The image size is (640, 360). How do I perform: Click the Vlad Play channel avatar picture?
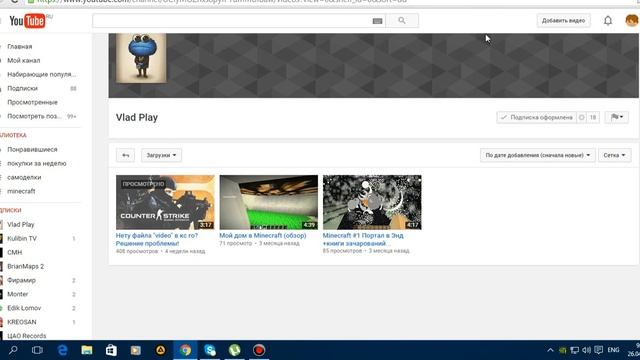141,58
